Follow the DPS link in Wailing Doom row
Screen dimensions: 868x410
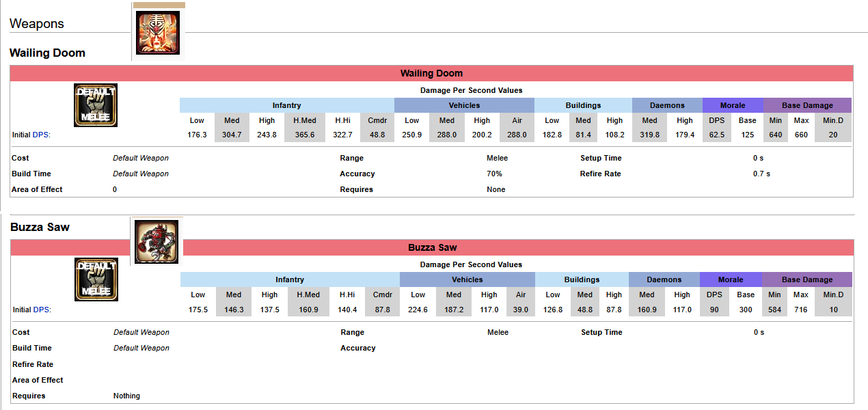[41, 135]
